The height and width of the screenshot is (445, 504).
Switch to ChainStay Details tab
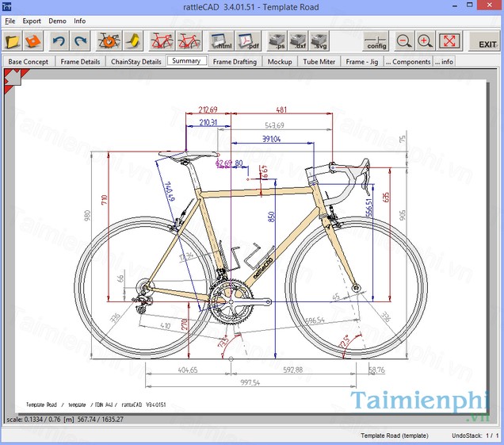(136, 61)
